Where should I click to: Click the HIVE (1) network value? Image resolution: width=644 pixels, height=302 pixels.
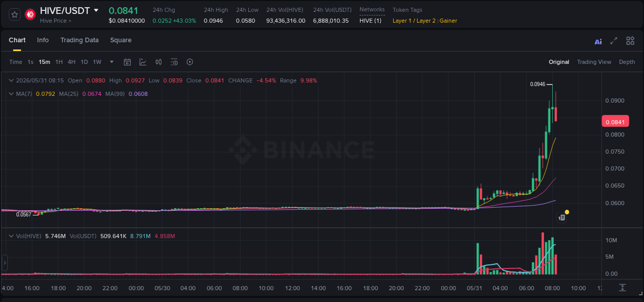click(x=370, y=21)
